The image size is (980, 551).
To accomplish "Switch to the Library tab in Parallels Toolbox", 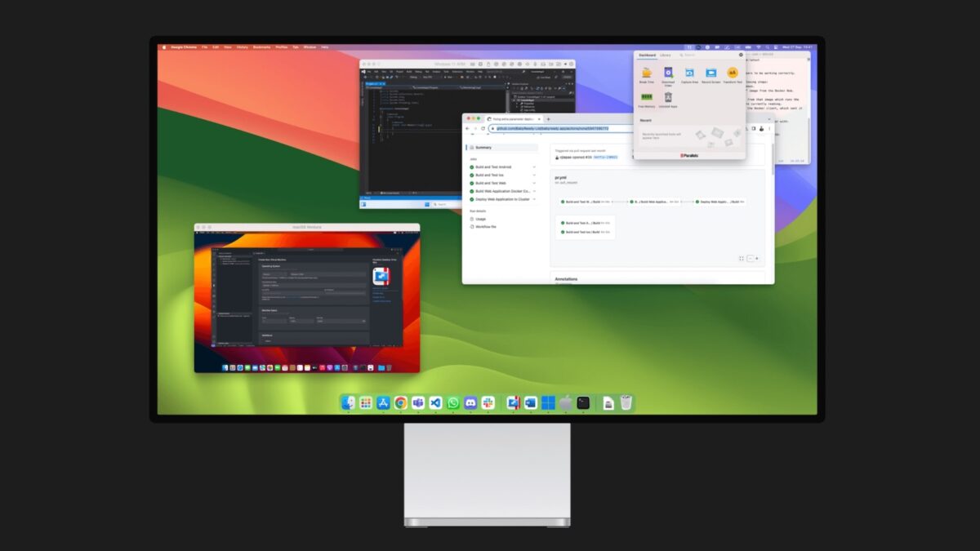I will point(666,55).
